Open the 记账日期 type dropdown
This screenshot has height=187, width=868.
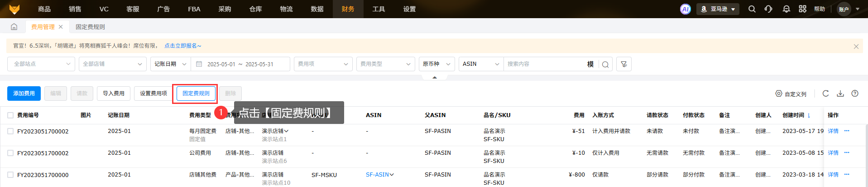(171, 64)
